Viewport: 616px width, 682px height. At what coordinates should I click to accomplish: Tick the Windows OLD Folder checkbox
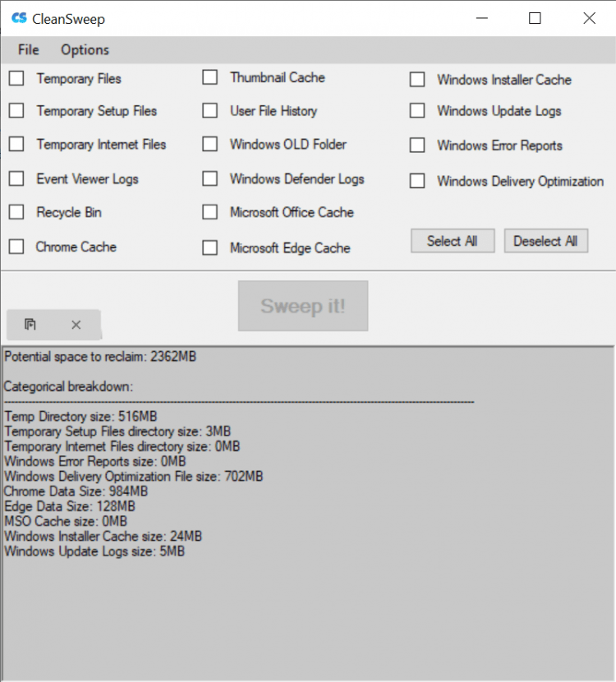coord(210,145)
